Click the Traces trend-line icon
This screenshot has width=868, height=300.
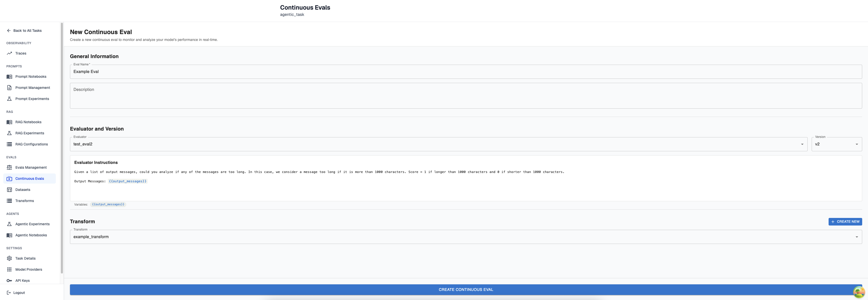(9, 53)
